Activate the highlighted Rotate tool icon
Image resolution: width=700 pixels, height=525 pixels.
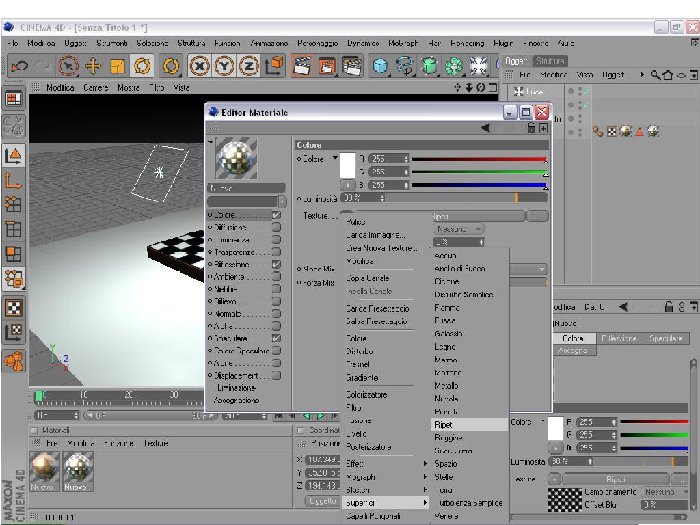point(142,67)
